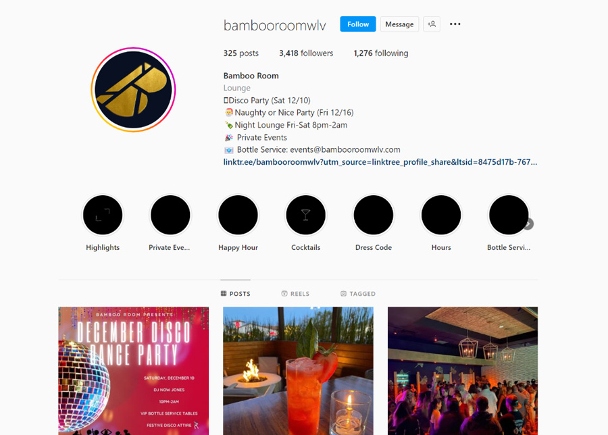Image resolution: width=608 pixels, height=435 pixels.
Task: Open the Cocktails highlight with martini icon
Action: point(306,215)
